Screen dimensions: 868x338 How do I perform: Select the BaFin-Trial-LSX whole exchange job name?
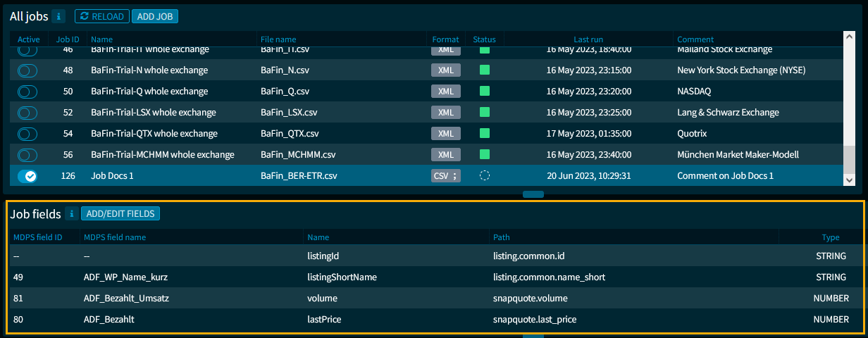click(x=154, y=113)
